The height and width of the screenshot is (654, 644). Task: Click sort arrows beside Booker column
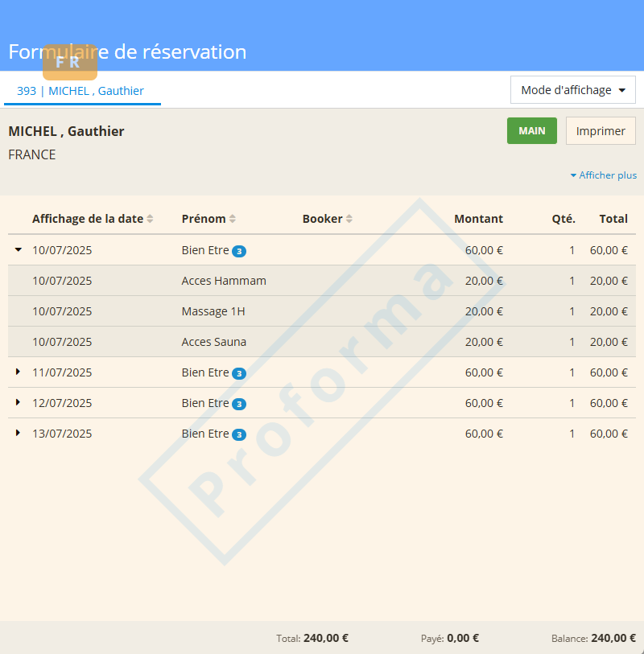(349, 219)
